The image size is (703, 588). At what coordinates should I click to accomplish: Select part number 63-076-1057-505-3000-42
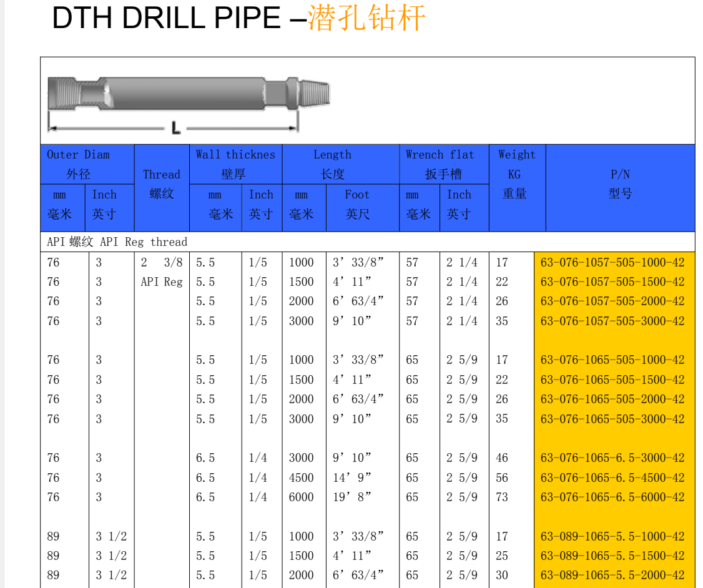612,321
